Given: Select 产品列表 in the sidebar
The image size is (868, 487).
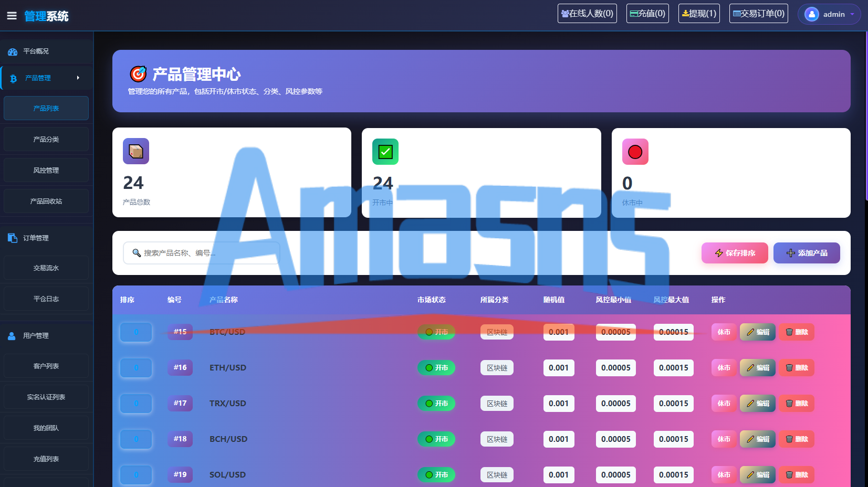Looking at the screenshot, I should [x=46, y=108].
